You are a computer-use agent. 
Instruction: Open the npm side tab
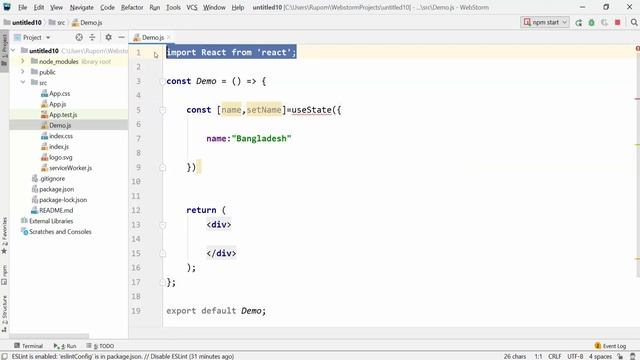[x=4, y=275]
